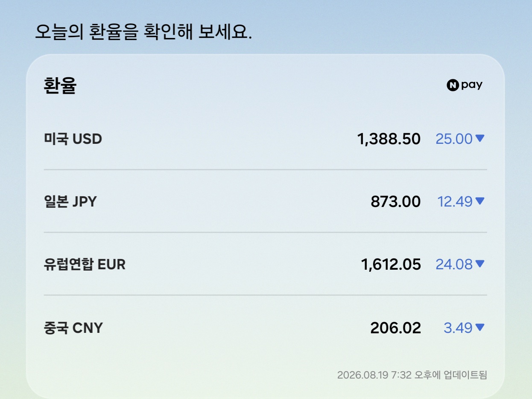Click the JPY change amount 12.49
Viewport: 532px width, 399px height.
click(x=455, y=202)
